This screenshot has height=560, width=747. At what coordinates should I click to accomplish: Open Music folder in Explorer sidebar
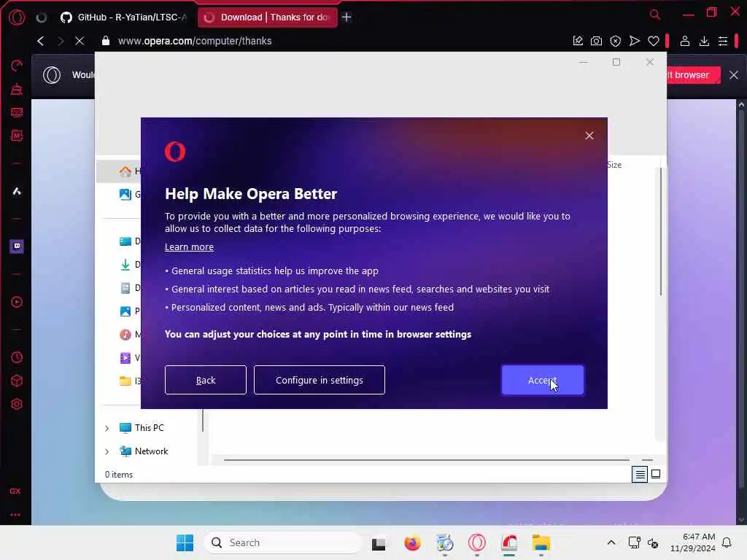click(x=130, y=334)
